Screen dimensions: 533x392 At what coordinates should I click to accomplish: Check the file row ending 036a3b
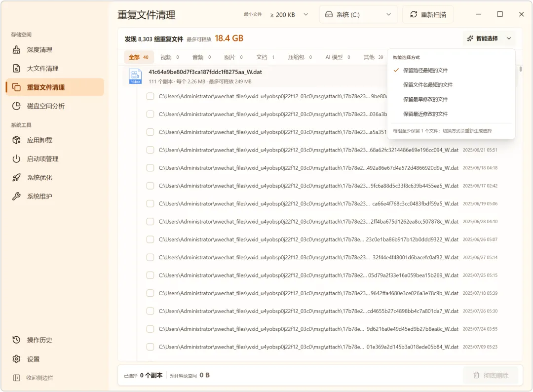coord(150,114)
